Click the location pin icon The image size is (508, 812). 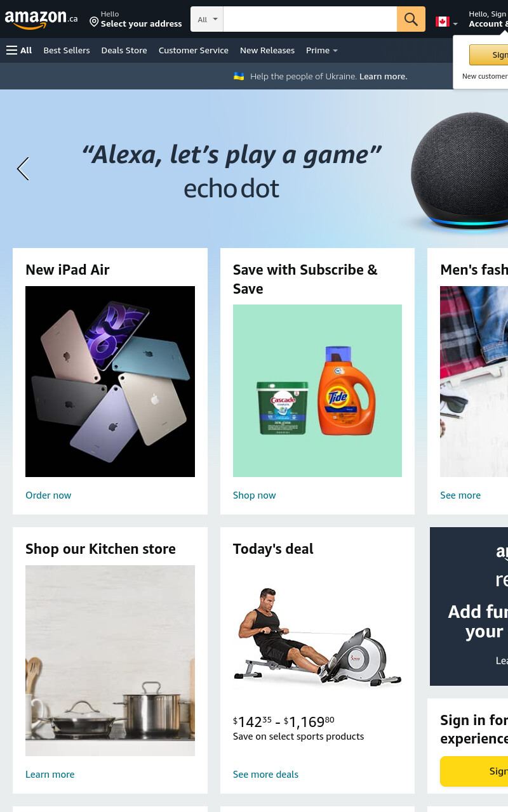point(94,22)
